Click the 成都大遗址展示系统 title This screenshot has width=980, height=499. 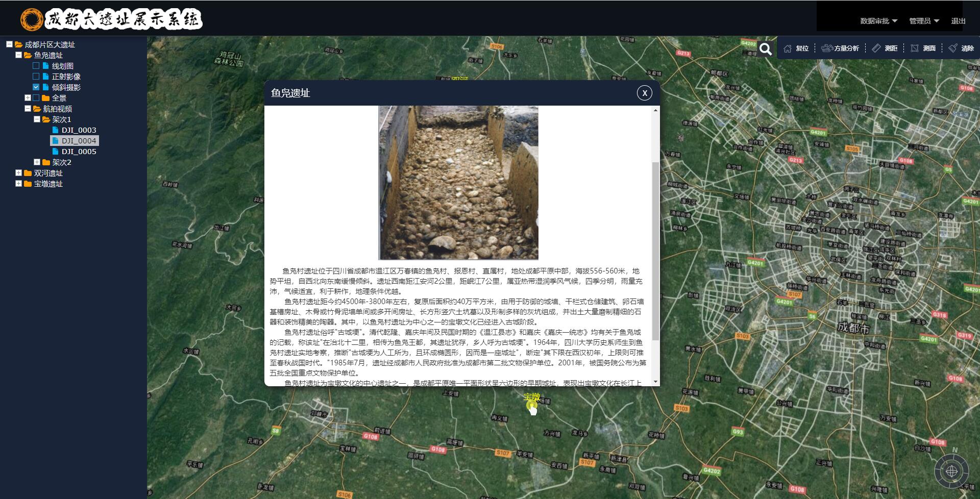point(123,19)
